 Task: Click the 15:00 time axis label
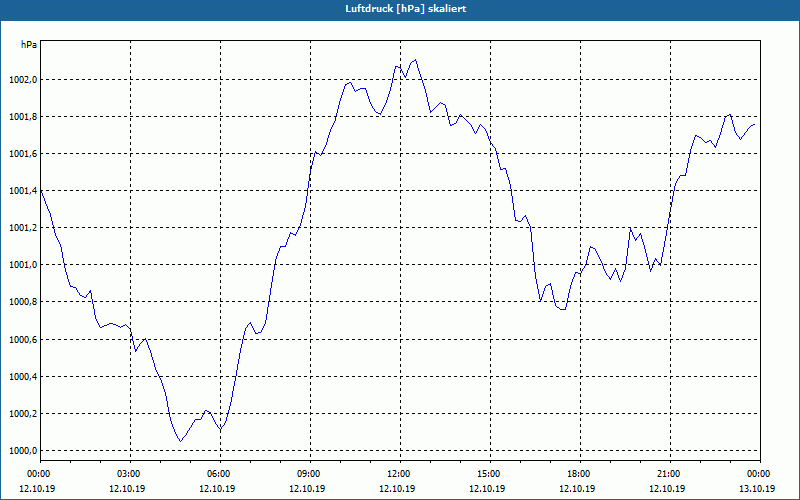(490, 474)
